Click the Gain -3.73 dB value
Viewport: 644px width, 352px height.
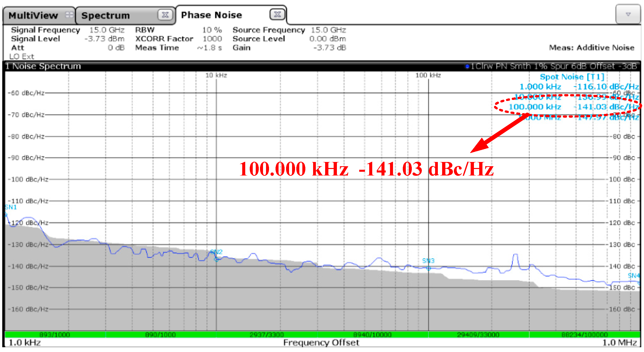(x=330, y=48)
